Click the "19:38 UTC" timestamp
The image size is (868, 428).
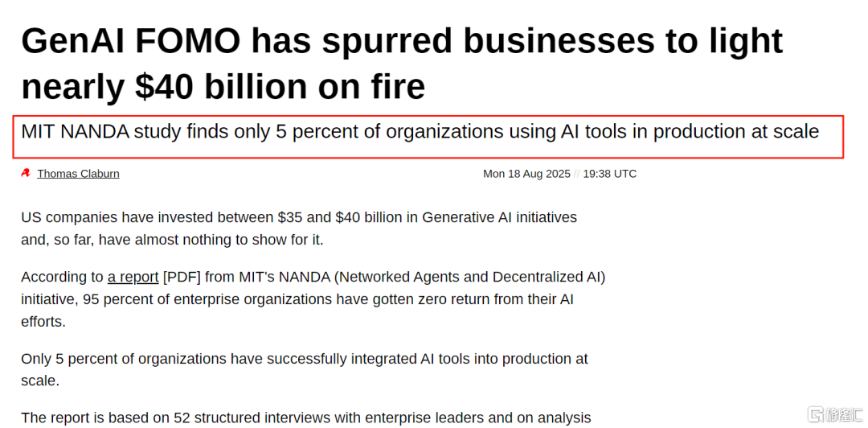pos(609,174)
